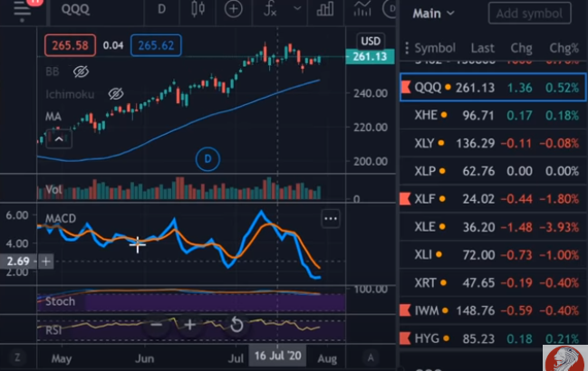Screen dimensions: 588x371
Task: Expand the indicators favorites dropdown arrow
Action: (297, 8)
